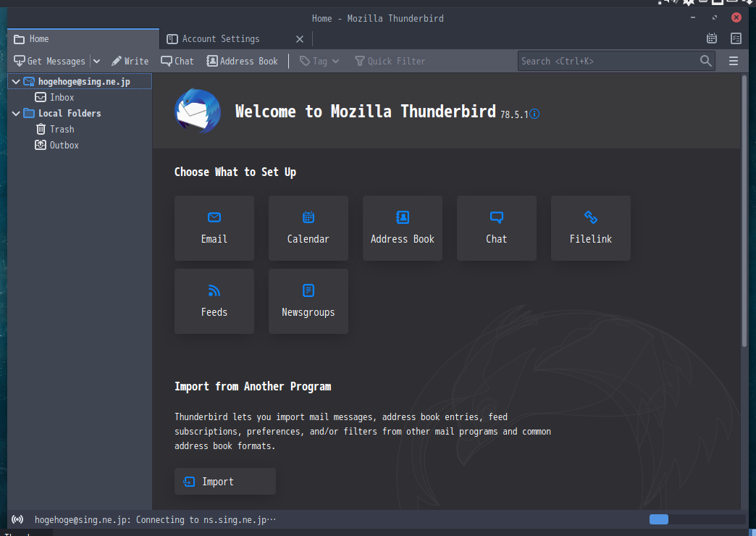Viewport: 756px width, 536px height.
Task: Click the Import button
Action: pyautogui.click(x=225, y=482)
